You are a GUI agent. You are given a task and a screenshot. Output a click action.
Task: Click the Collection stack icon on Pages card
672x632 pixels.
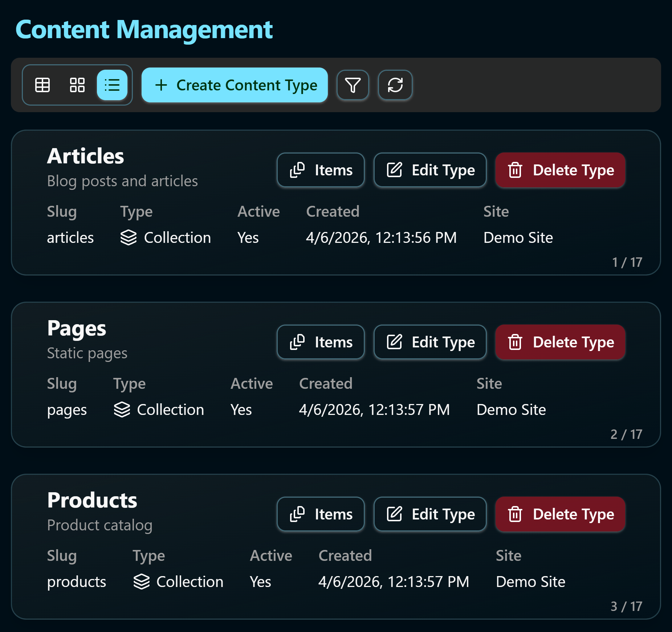pos(122,409)
